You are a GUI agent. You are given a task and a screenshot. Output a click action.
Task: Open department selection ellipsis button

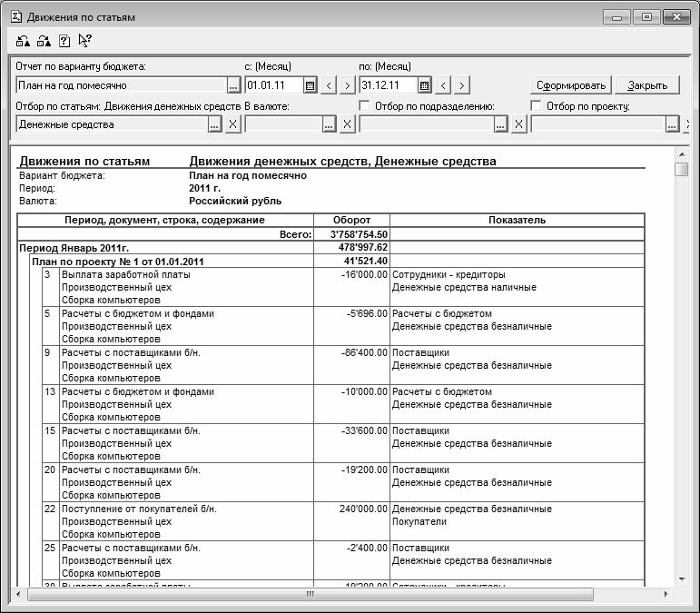coord(500,124)
